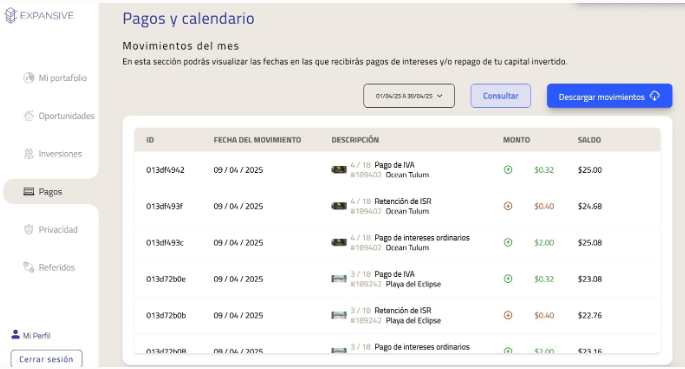
Task: Click the Cerrar sesión button
Action: coord(46,359)
